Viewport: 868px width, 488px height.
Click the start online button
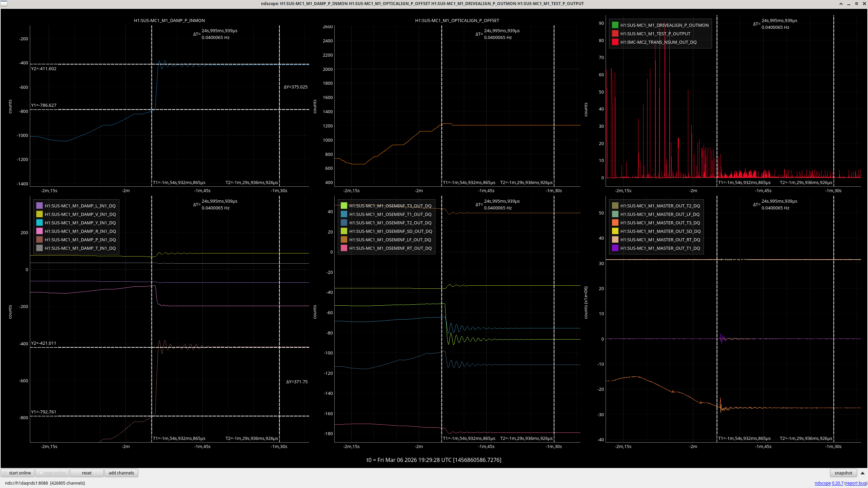[18, 473]
